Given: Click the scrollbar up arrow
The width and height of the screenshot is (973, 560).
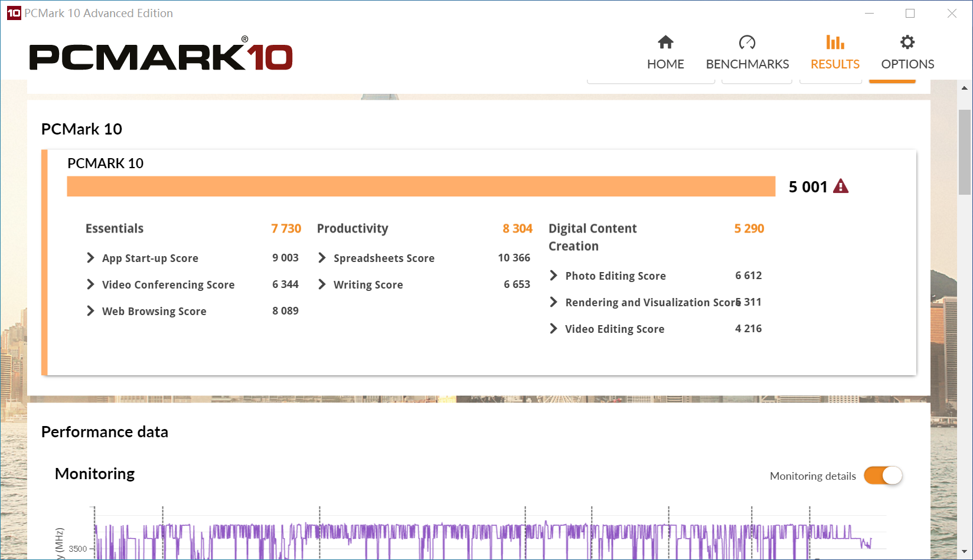Looking at the screenshot, I should click(965, 88).
